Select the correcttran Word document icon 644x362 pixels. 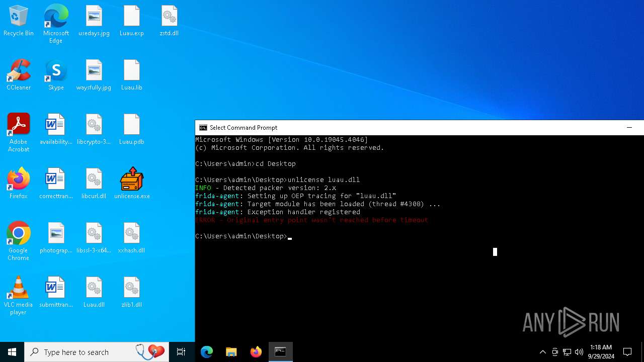[x=56, y=184]
